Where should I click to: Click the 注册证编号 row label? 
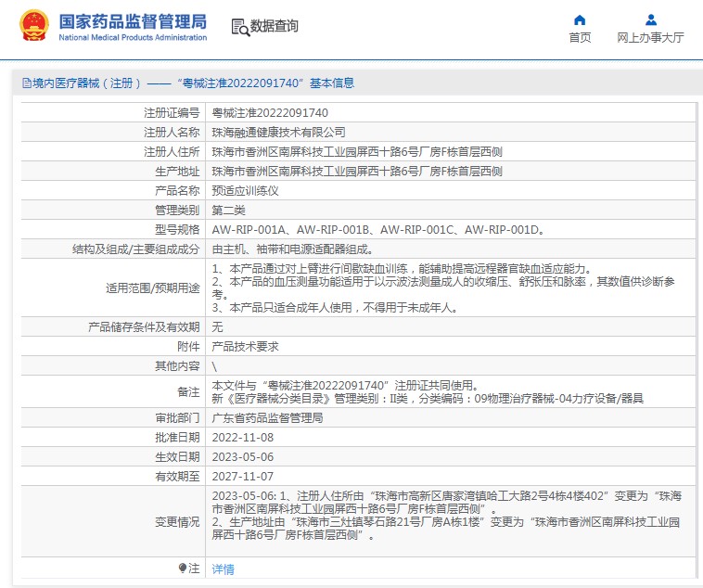[172, 112]
